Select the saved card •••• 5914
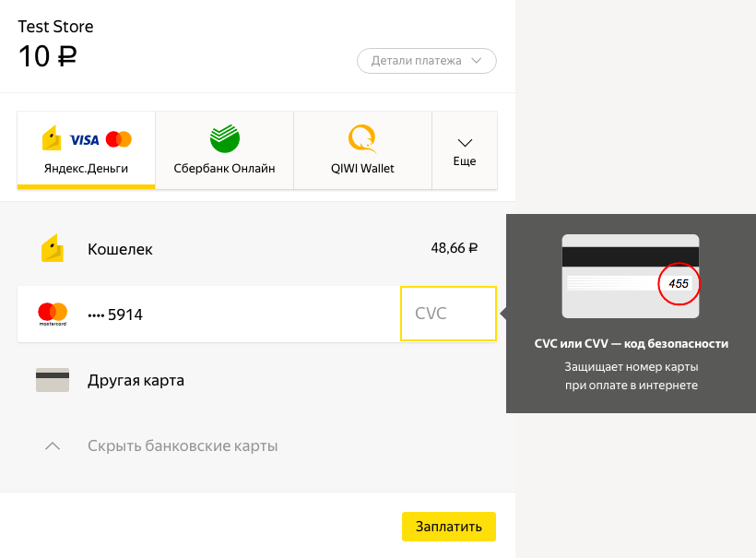Image resolution: width=756 pixels, height=558 pixels. (208, 314)
